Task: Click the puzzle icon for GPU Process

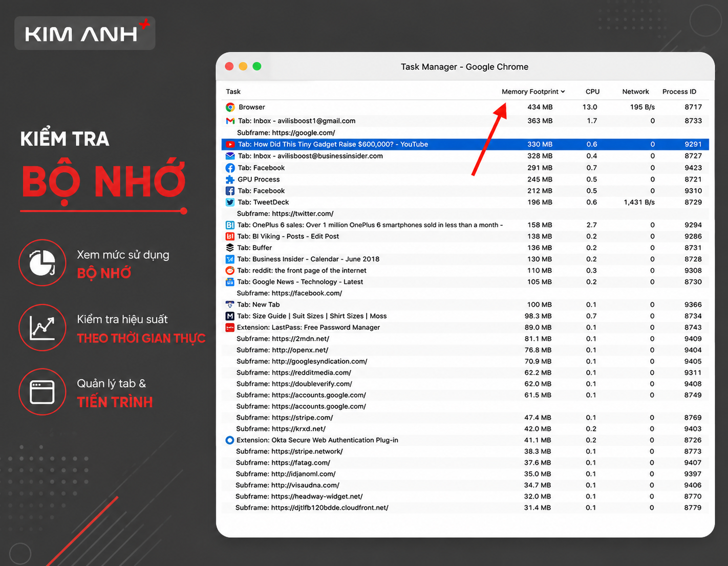Action: coord(230,180)
